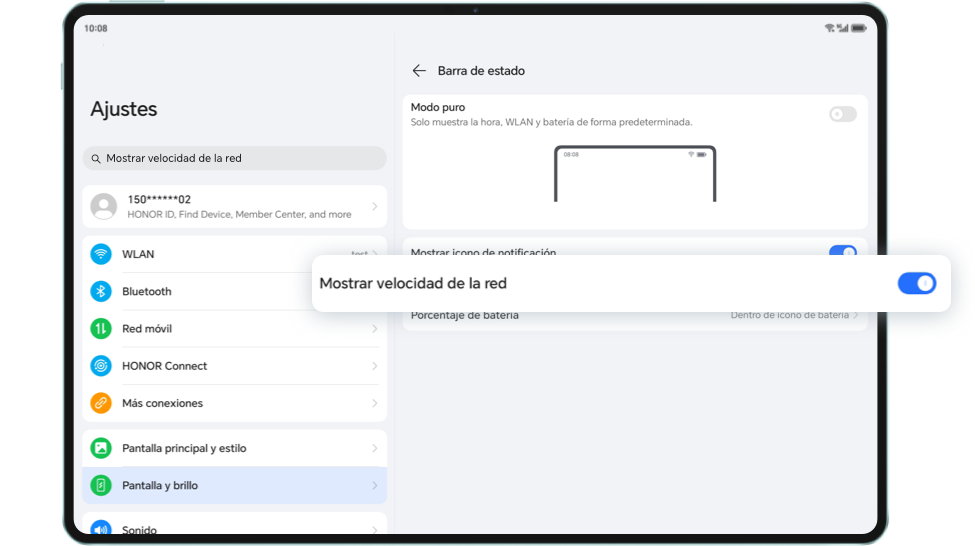Click the Ajustes search input field

(x=234, y=159)
